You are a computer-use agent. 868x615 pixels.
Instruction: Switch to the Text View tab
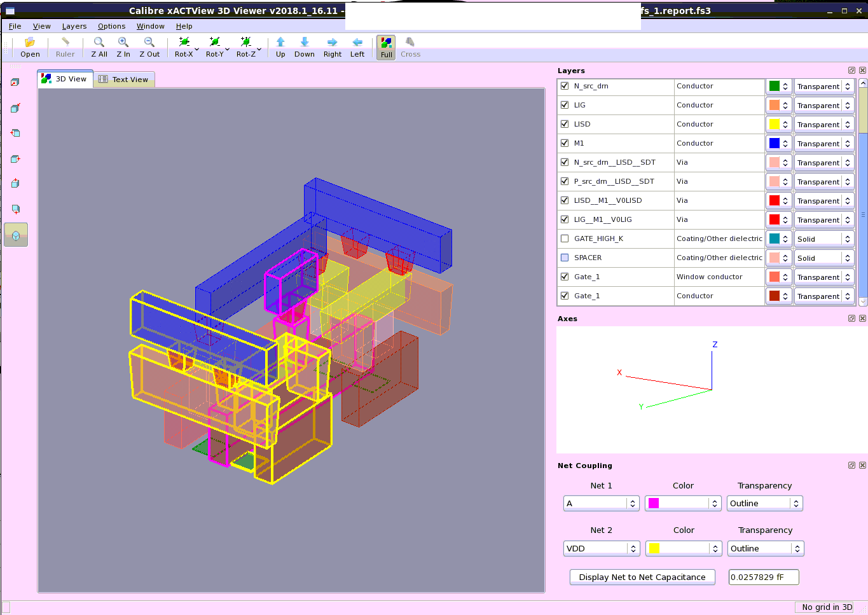[x=125, y=79]
